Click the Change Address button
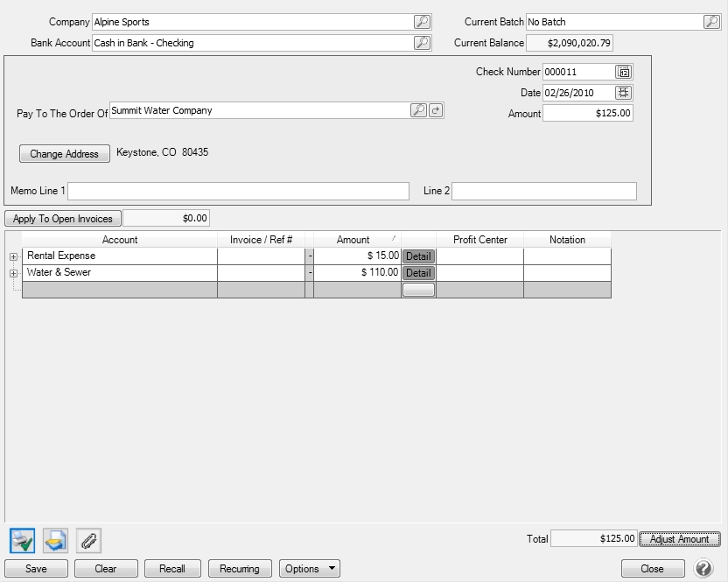728x582 pixels. 65,154
